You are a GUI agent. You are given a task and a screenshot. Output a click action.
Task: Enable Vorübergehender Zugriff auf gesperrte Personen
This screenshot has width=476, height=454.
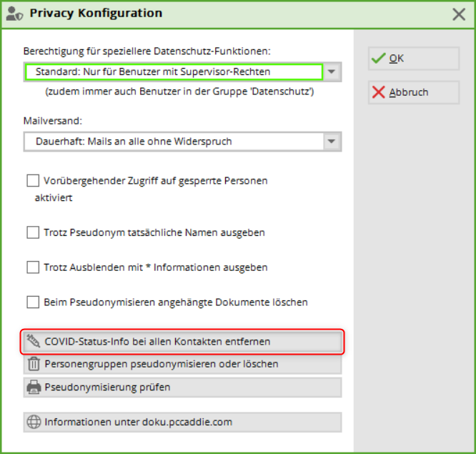coord(33,181)
